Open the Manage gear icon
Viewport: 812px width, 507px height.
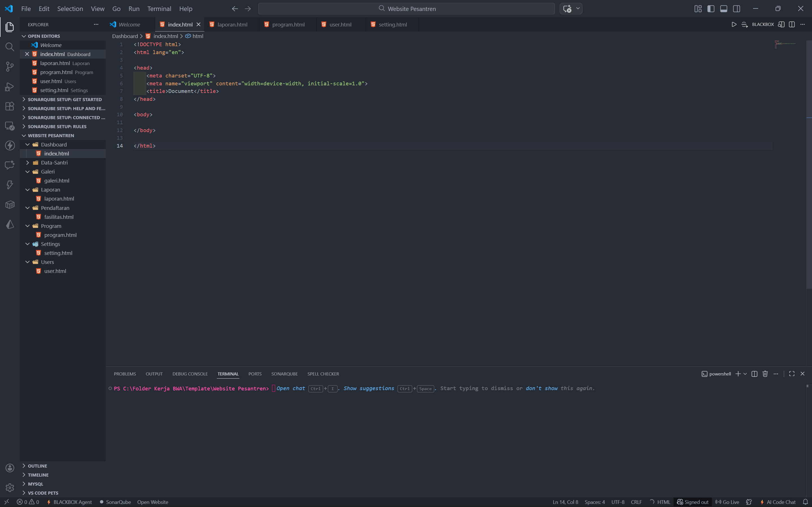(10, 488)
